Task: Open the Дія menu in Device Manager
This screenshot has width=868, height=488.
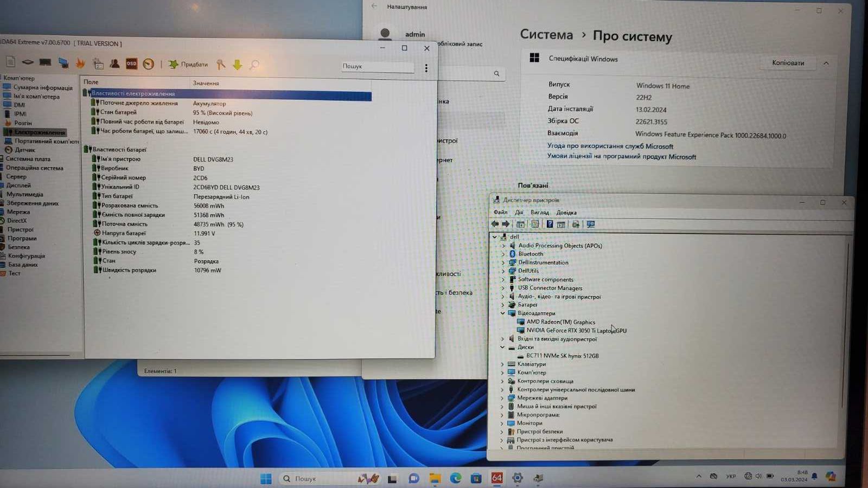Action: pos(519,213)
